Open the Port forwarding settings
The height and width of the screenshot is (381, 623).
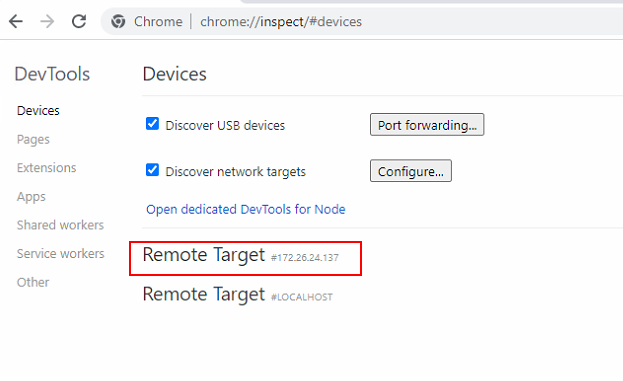coord(427,125)
